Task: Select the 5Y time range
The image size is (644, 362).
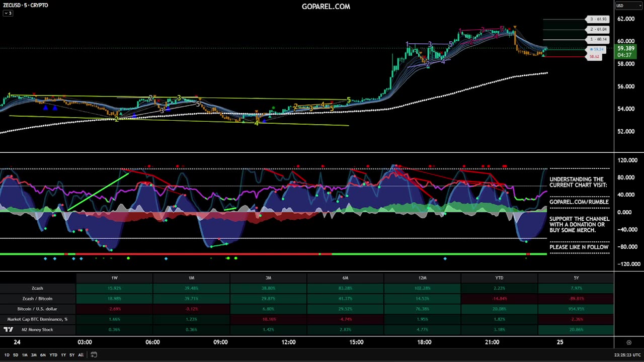Action: (72, 355)
